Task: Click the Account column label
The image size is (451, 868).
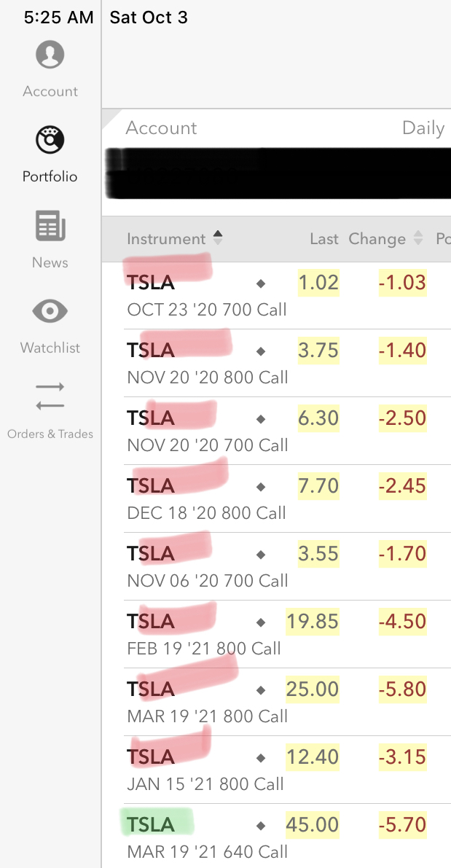Action: point(161,128)
